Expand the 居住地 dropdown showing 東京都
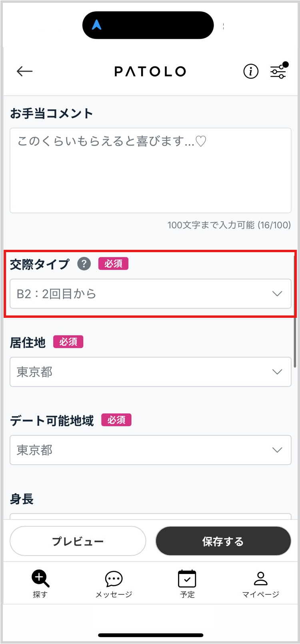This screenshot has width=300, height=644. point(150,372)
